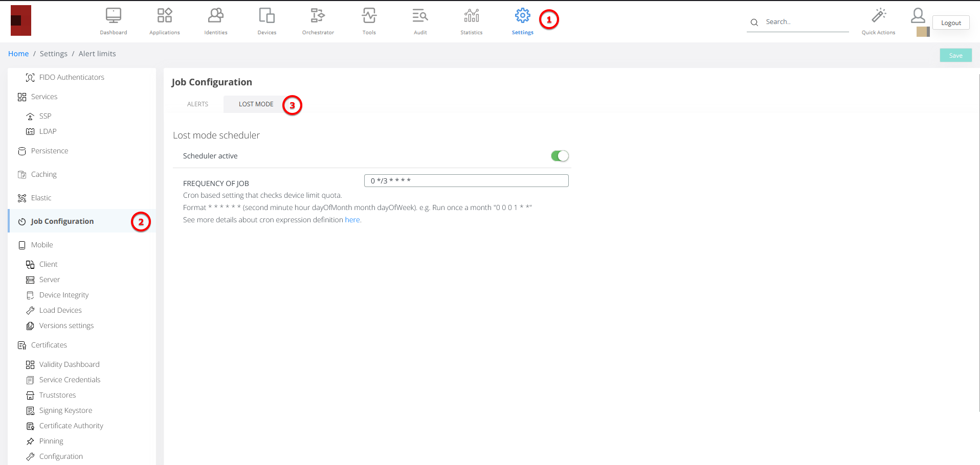Open the Dashboard icon in top navigation

[x=113, y=16]
